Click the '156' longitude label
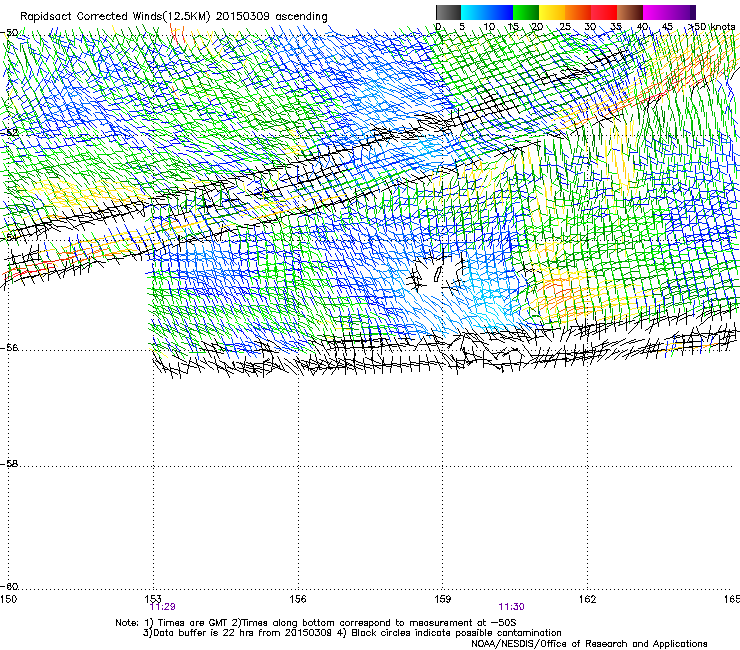The height and width of the screenshot is (650, 740). pyautogui.click(x=298, y=599)
